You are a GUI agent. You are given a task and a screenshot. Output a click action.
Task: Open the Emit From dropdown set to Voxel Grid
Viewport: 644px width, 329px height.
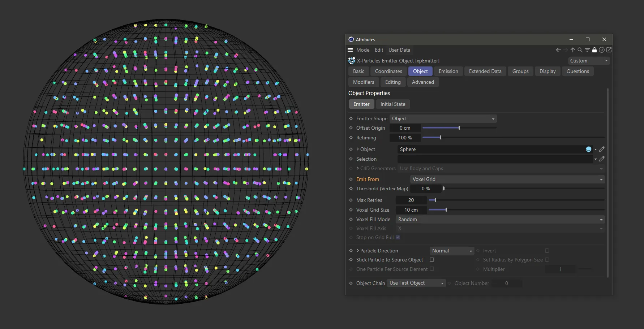(507, 179)
